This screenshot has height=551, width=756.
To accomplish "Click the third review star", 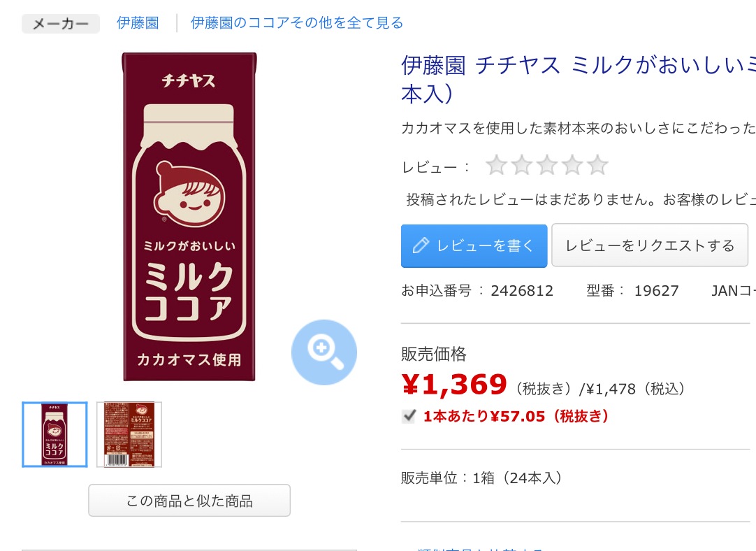I will 547,165.
